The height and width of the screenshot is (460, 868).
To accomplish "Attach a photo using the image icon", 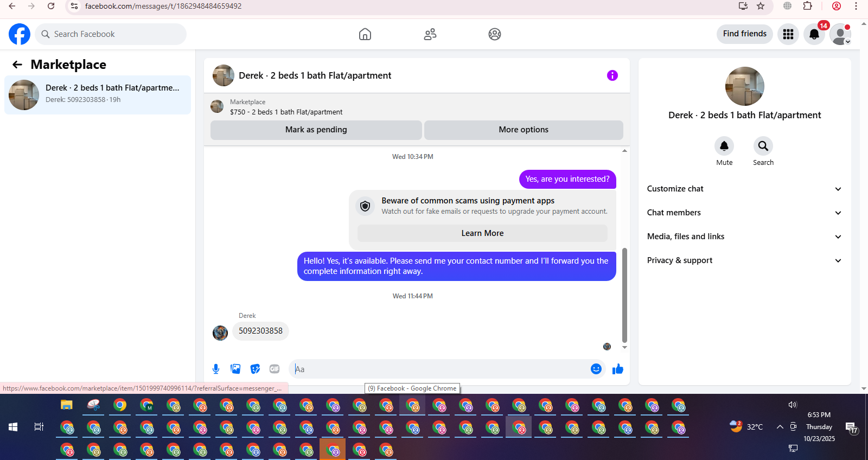I will pos(235,369).
